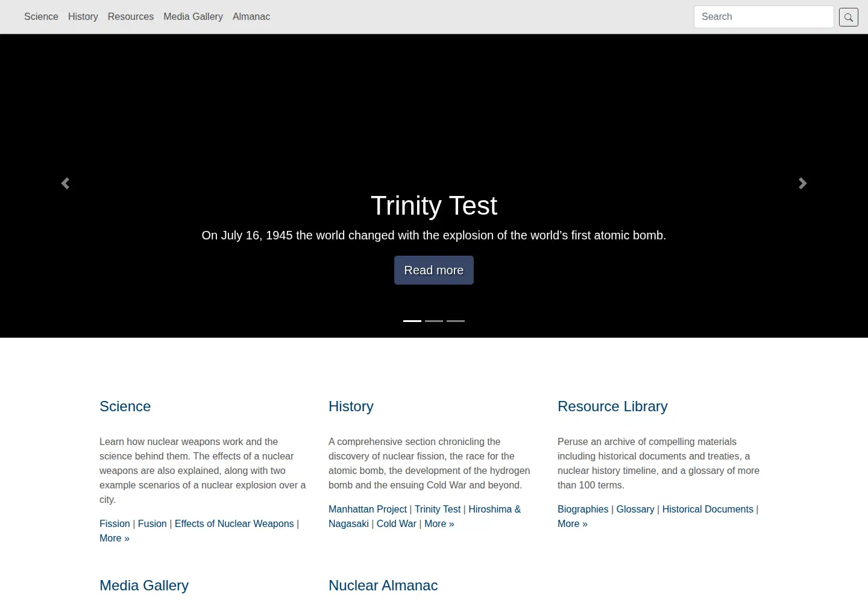Select the second carousel indicator

[434, 321]
